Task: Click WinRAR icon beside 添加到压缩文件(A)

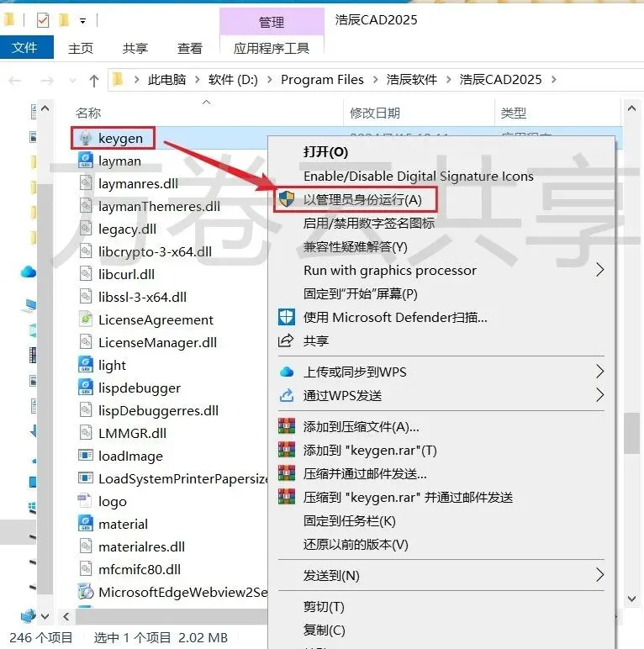Action: pyautogui.click(x=287, y=426)
